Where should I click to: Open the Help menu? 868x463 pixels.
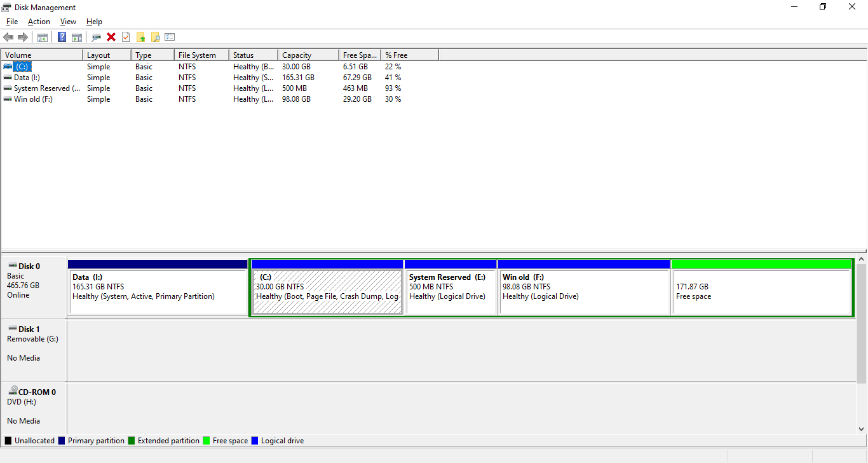(x=94, y=22)
